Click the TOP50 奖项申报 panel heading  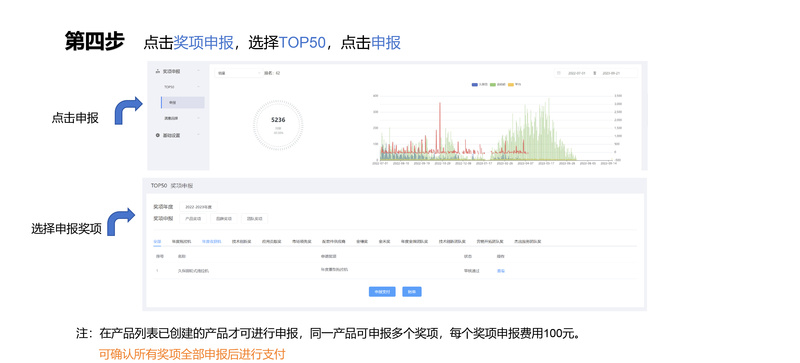(172, 186)
